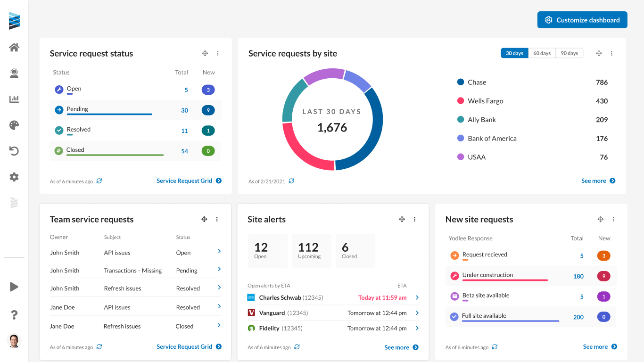Image resolution: width=644 pixels, height=362 pixels.
Task: Open Service Request Grid link in status card
Action: click(189, 181)
